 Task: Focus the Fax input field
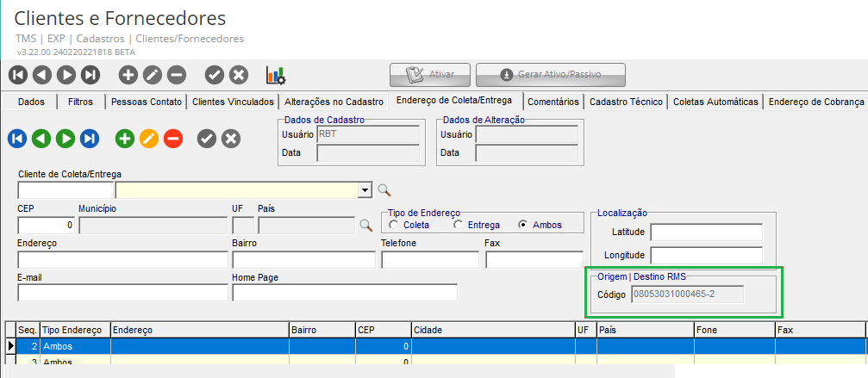click(x=534, y=260)
